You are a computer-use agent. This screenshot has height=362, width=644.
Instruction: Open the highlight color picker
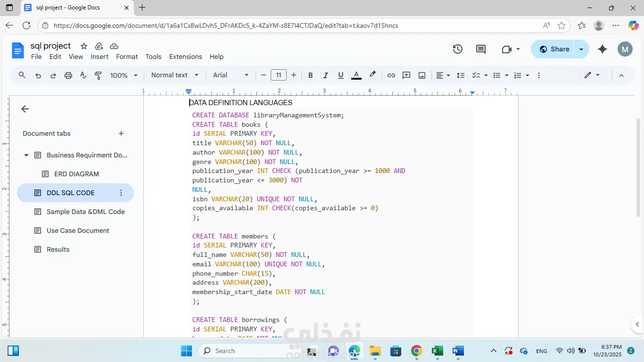pyautogui.click(x=372, y=75)
